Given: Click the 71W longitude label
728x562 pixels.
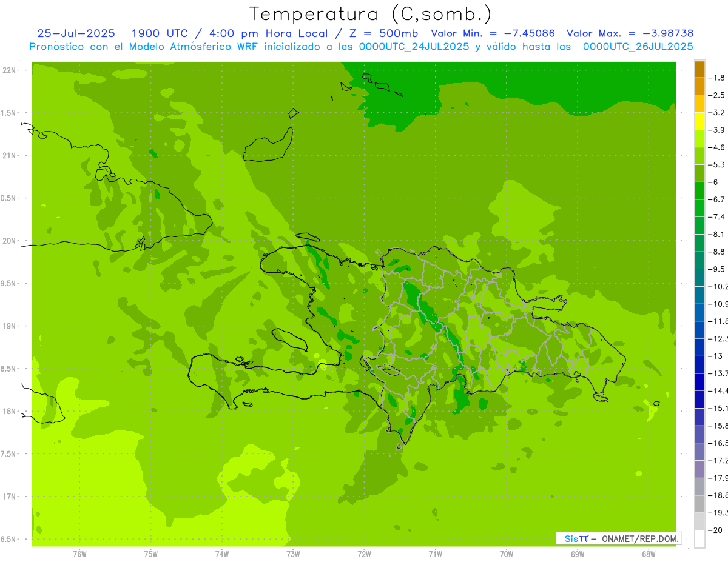Looking at the screenshot, I should (x=435, y=554).
